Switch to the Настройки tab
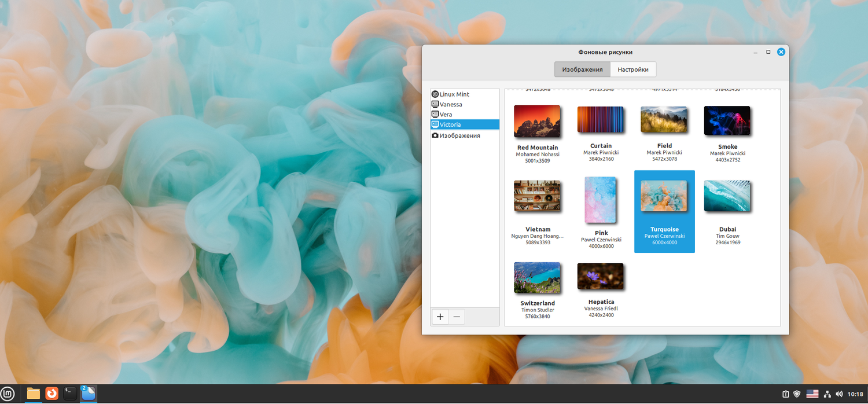868x404 pixels. [633, 69]
